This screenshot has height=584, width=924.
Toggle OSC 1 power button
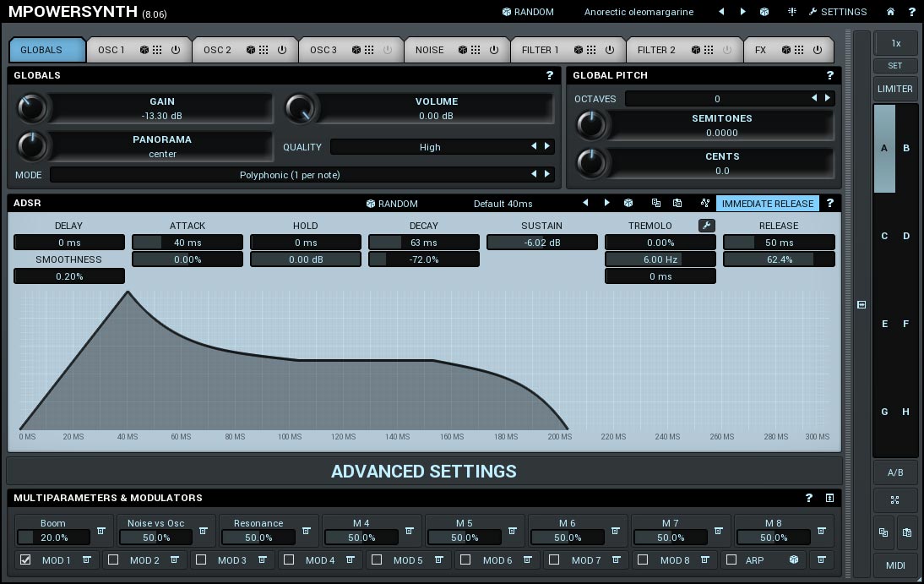(x=176, y=50)
